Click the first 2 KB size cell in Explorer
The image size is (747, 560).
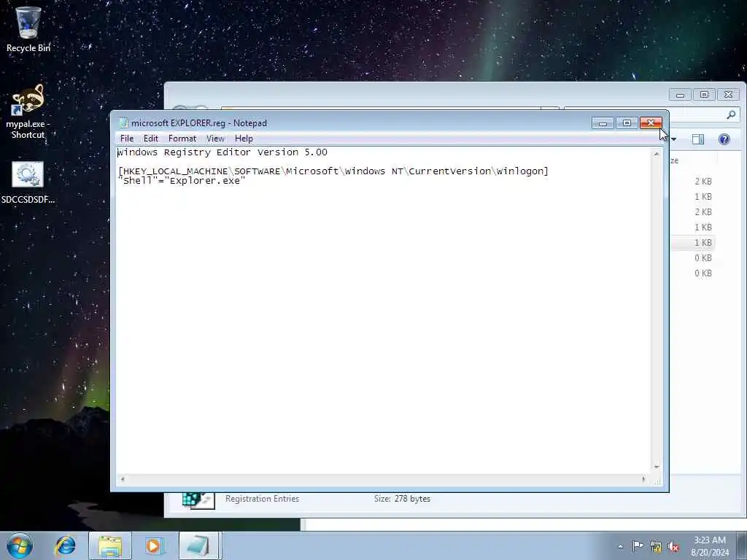click(703, 182)
